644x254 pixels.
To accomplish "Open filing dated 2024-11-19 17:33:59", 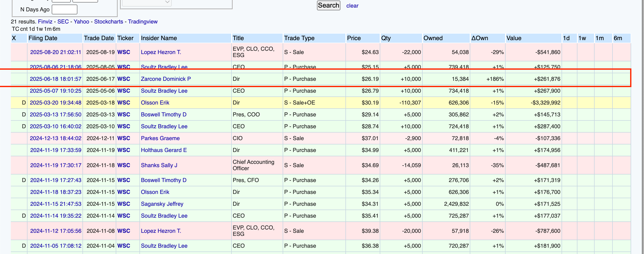I will (x=56, y=150).
